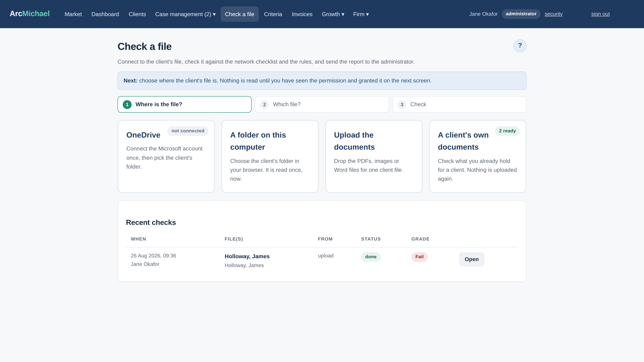The height and width of the screenshot is (362, 644).
Task: Click the FROM column header
Action: click(x=325, y=239)
